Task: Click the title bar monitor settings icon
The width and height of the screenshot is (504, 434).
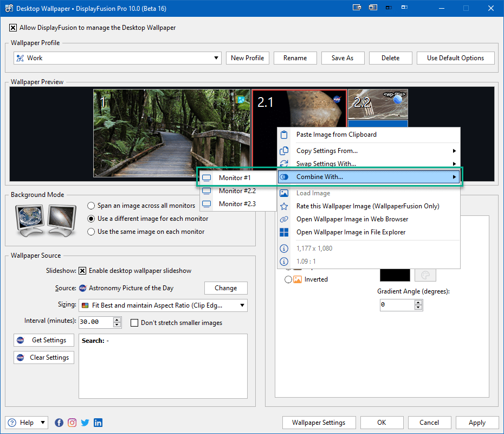Action: click(357, 8)
